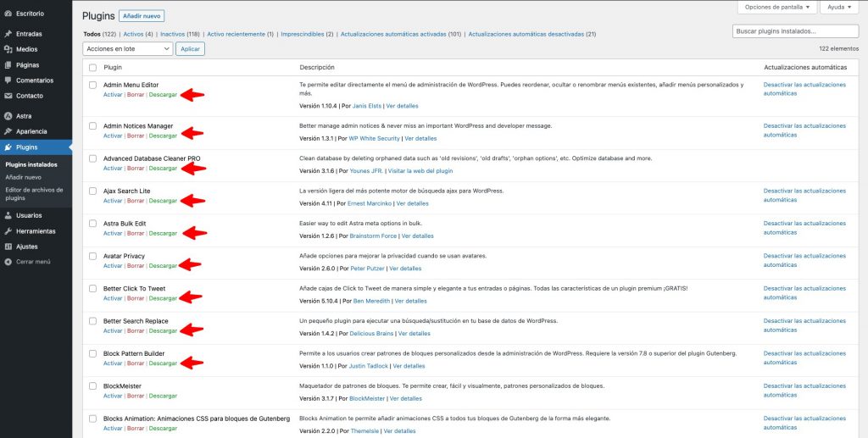This screenshot has width=868, height=438.
Task: View details of Block Pattern Builder
Action: pos(409,366)
